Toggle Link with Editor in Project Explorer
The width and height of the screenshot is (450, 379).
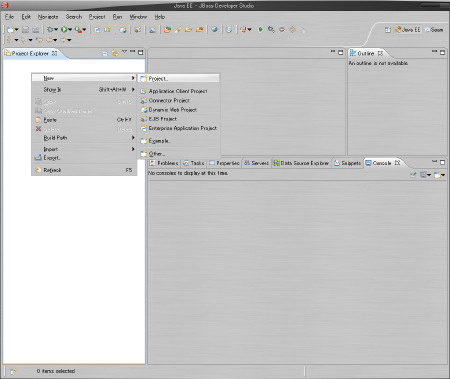pyautogui.click(x=115, y=53)
